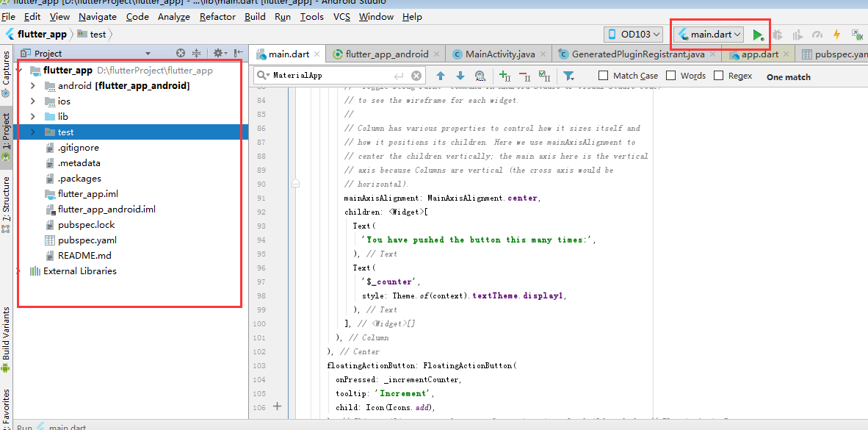Expand the ios folder in project tree
The height and width of the screenshot is (430, 868).
click(x=32, y=101)
